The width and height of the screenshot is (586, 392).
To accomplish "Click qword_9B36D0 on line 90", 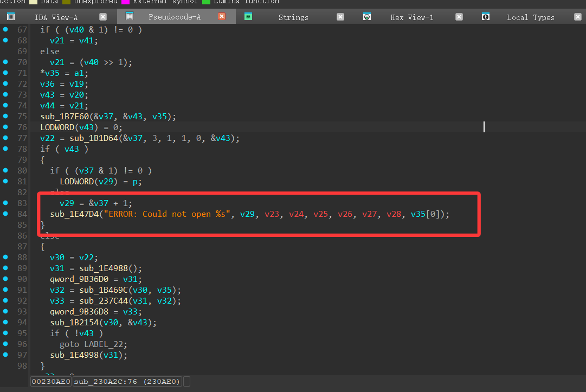I will click(79, 279).
